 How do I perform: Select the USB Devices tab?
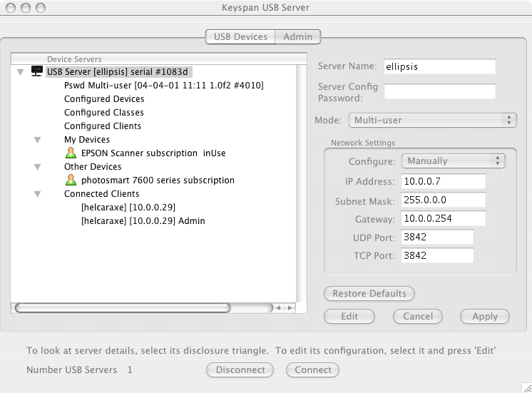240,36
